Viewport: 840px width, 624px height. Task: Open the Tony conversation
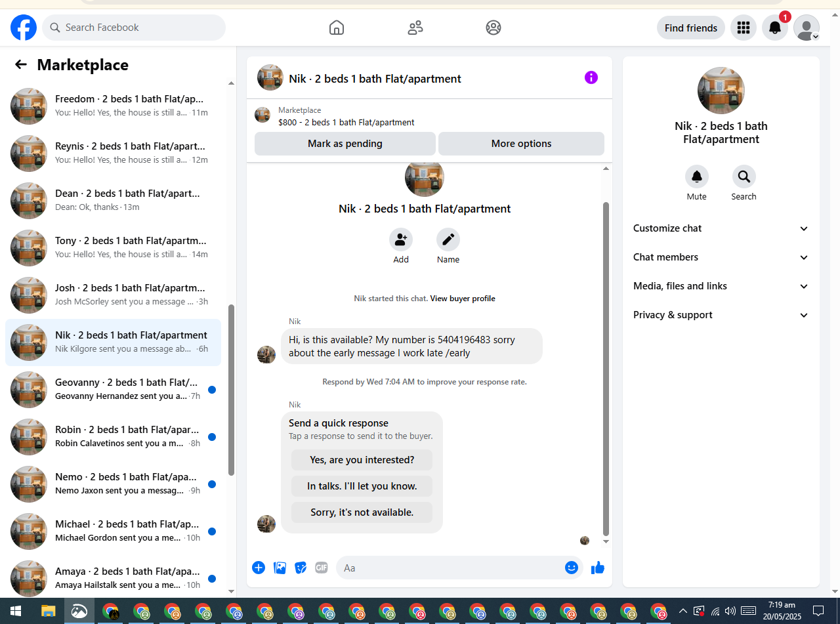coord(113,248)
